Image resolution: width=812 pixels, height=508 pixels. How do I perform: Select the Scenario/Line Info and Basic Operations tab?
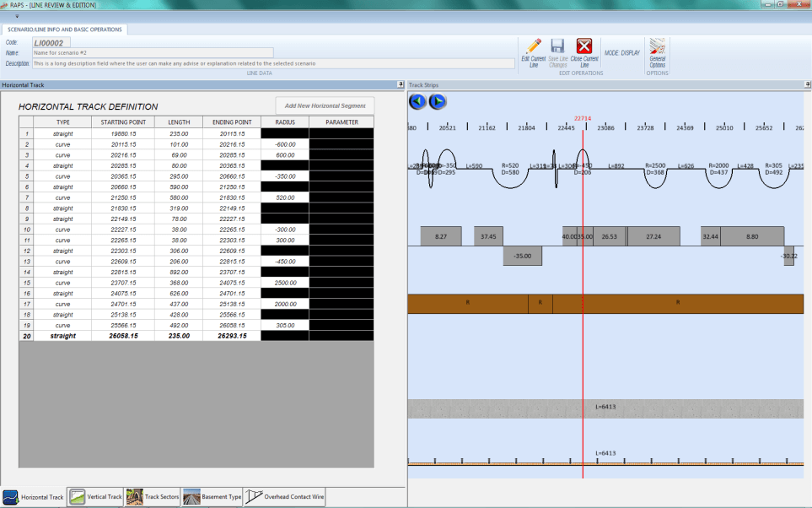[x=64, y=30]
